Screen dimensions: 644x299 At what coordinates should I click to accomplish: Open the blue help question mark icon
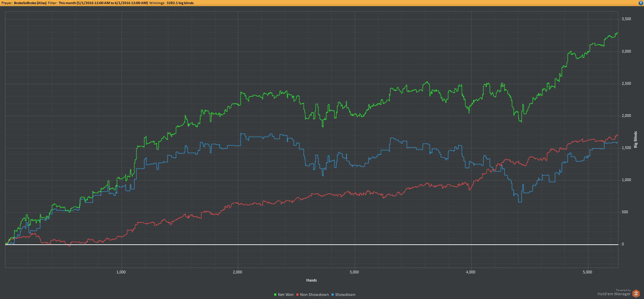click(x=641, y=3)
